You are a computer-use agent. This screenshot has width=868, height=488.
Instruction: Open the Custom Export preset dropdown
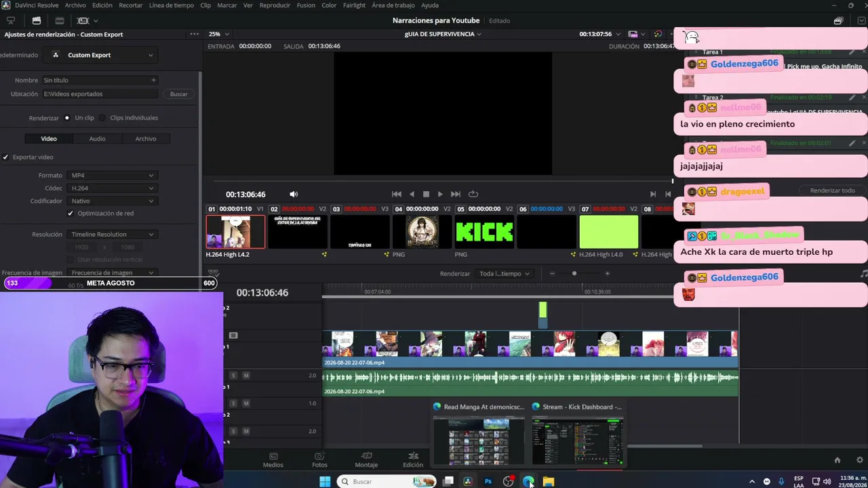point(101,55)
